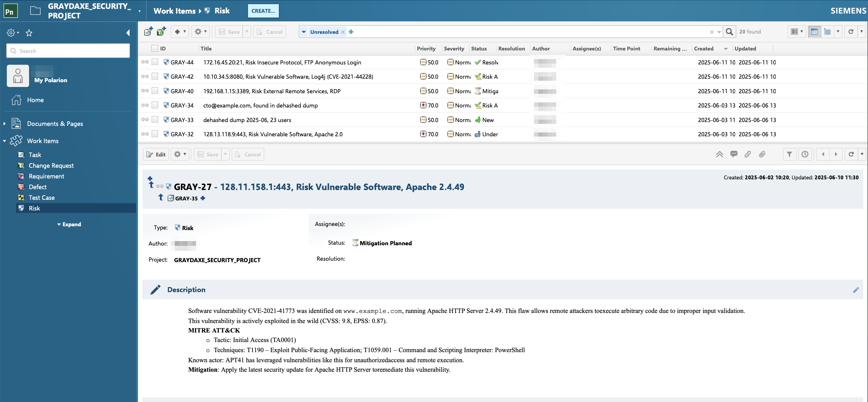This screenshot has width=868, height=402.
Task: Click Work Items breadcrumb link
Action: 174,11
